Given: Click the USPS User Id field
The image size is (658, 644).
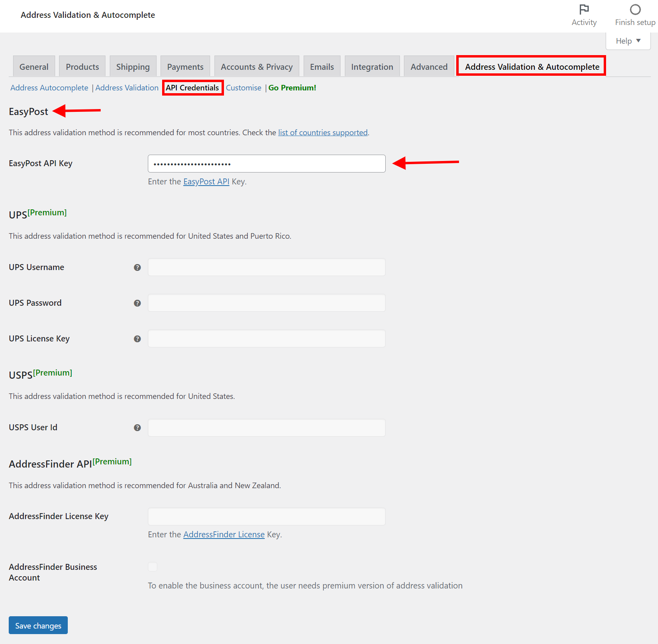Looking at the screenshot, I should click(266, 427).
